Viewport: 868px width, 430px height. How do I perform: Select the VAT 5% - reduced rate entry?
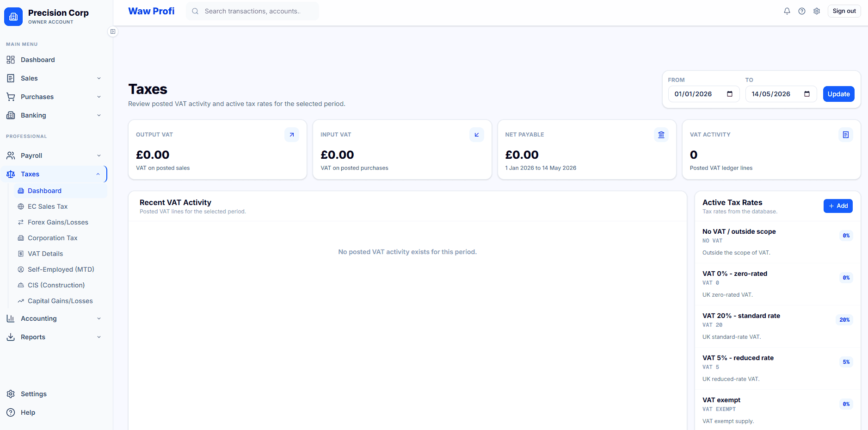777,368
